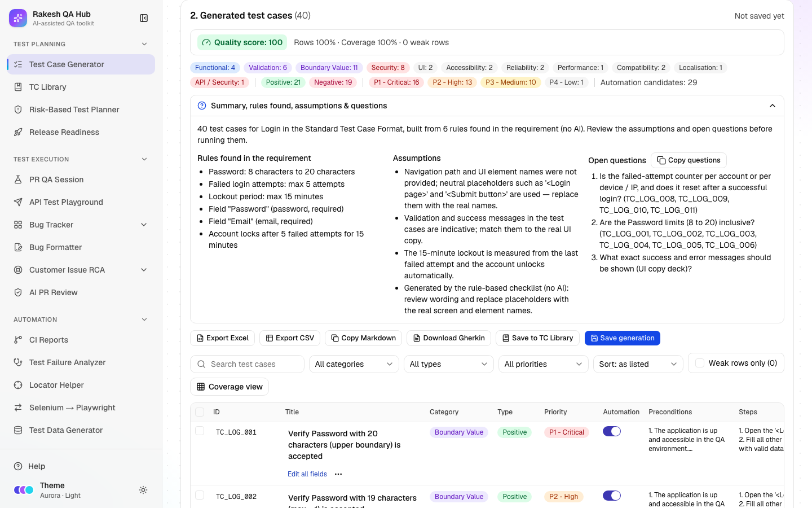Image resolution: width=812 pixels, height=508 pixels.
Task: Click the Bug Formatter icon
Action: (18, 247)
